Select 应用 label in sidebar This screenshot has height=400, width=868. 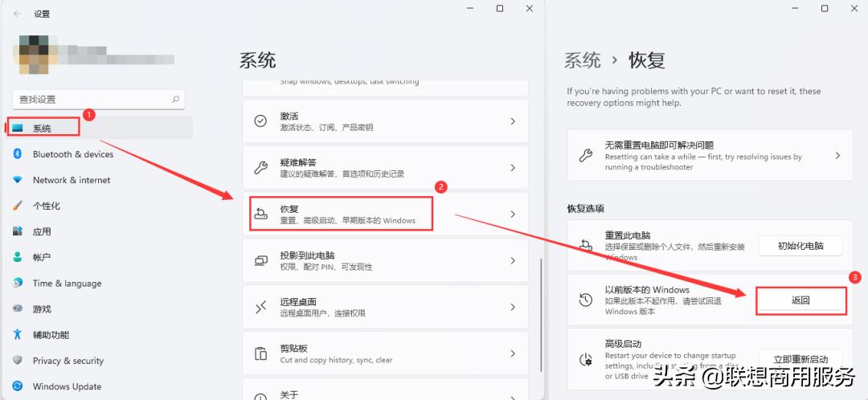[x=42, y=232]
